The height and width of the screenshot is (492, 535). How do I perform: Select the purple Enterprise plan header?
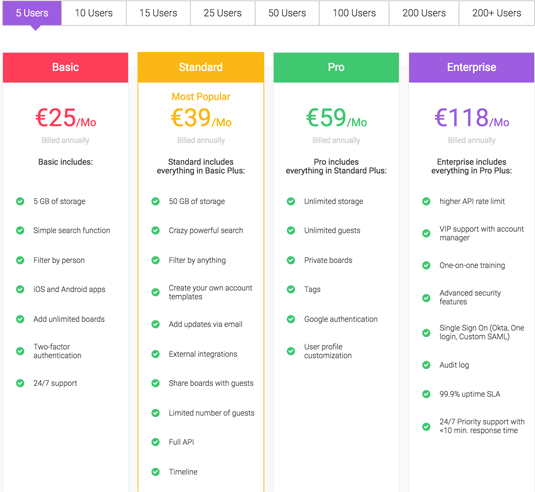pyautogui.click(x=472, y=67)
